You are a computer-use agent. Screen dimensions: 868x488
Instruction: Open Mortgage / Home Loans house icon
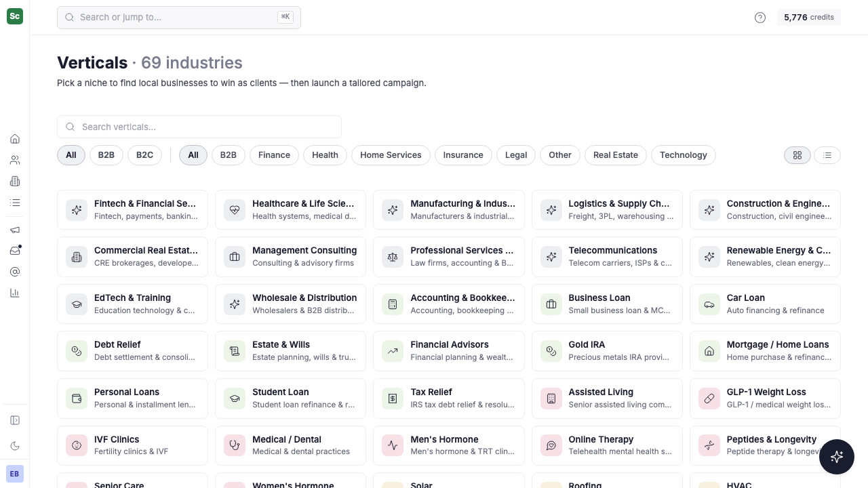[709, 351]
